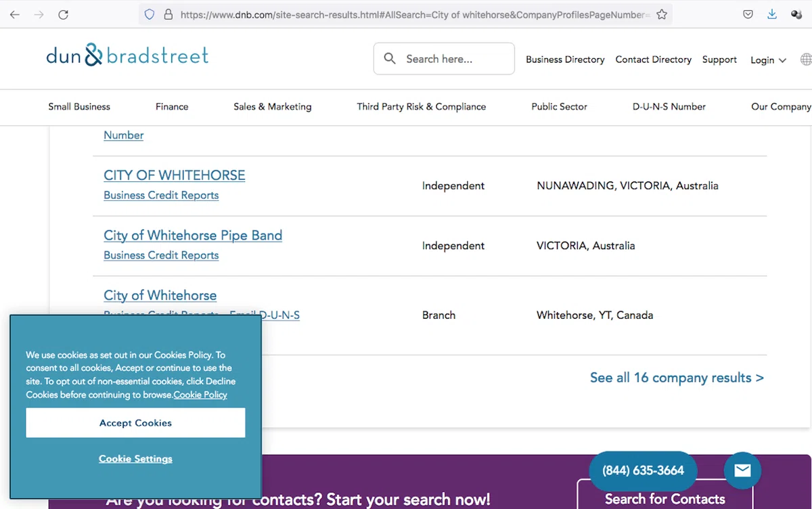Start Search for Contacts button
Viewport: 812px width, 509px height.
tap(664, 498)
